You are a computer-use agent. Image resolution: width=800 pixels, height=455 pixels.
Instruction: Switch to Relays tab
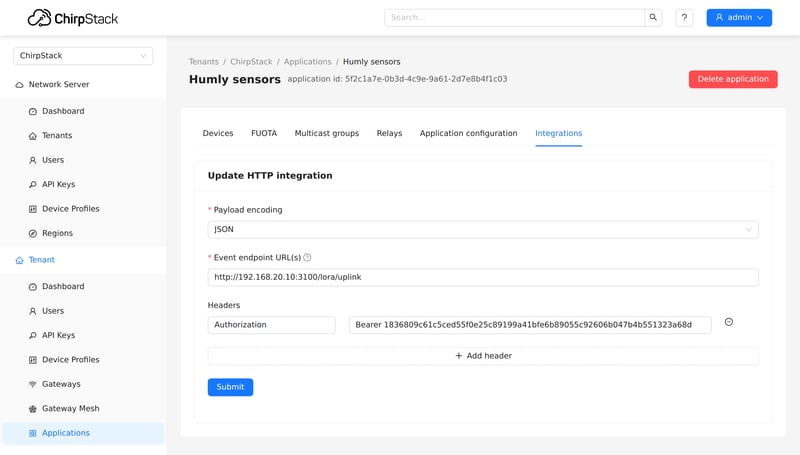click(x=389, y=133)
